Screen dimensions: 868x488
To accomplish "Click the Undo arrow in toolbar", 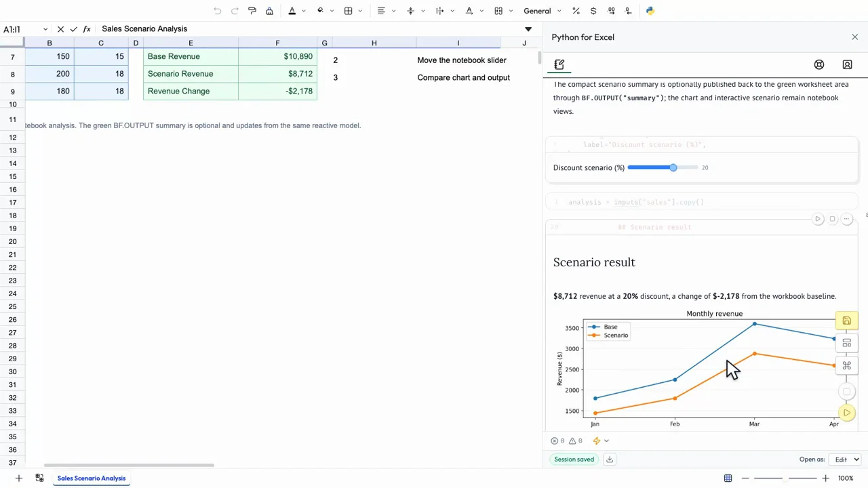I will 217,11.
